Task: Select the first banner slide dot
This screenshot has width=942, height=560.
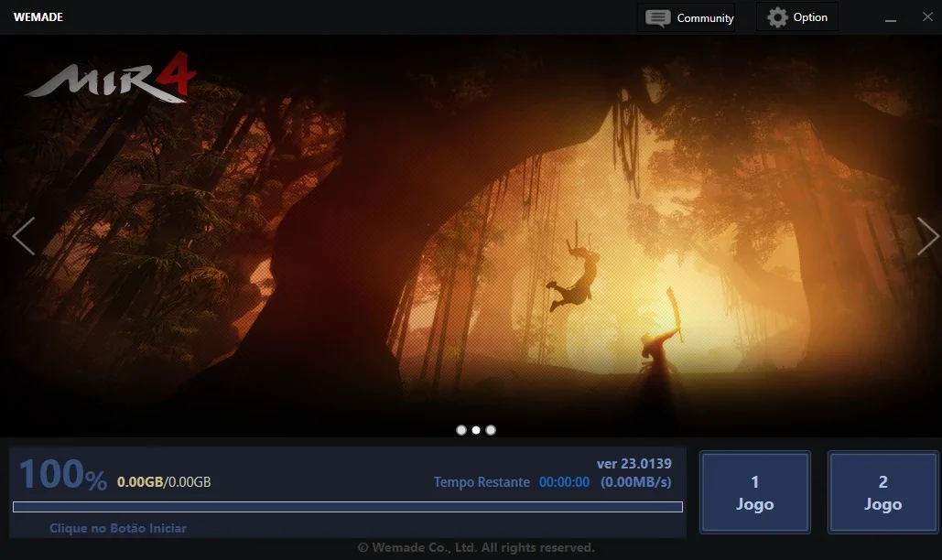Action: click(461, 430)
